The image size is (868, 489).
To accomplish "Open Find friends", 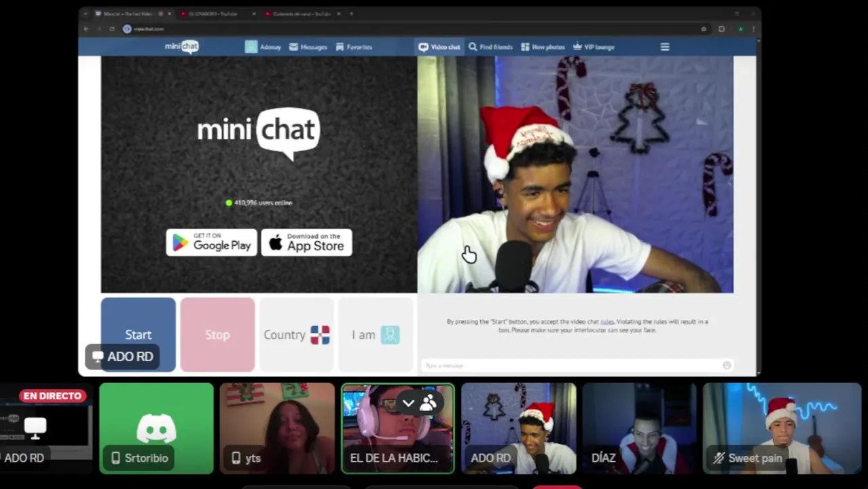I will pos(490,47).
